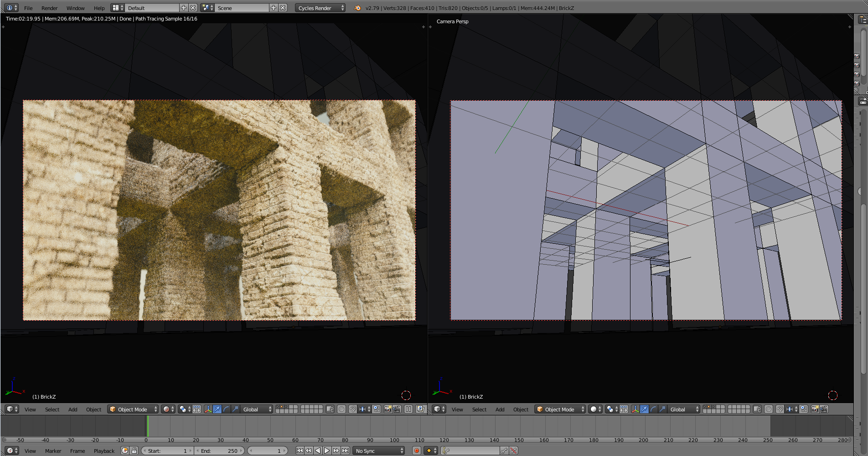Delete the current Scene
This screenshot has height=456, width=868.
click(x=283, y=8)
